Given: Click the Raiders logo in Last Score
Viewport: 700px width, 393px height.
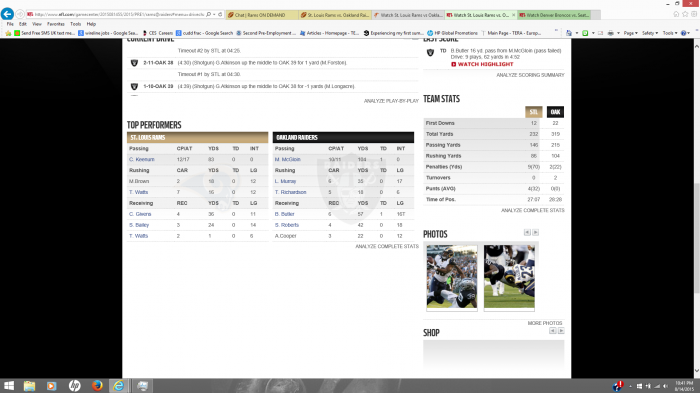Looking at the screenshot, I should pos(430,53).
